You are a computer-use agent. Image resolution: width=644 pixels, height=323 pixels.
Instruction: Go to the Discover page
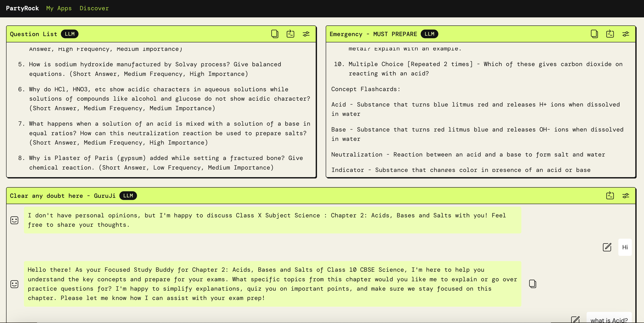[x=94, y=8]
